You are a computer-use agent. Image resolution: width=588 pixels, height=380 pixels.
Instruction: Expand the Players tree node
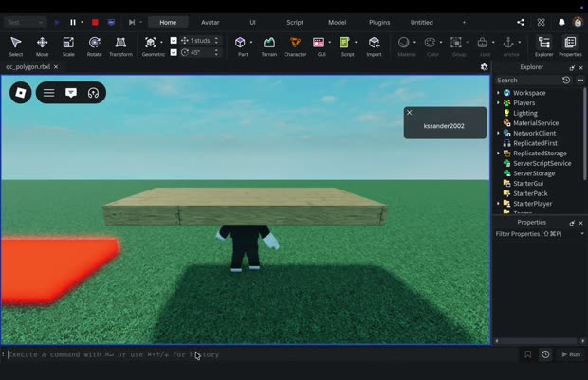click(498, 102)
